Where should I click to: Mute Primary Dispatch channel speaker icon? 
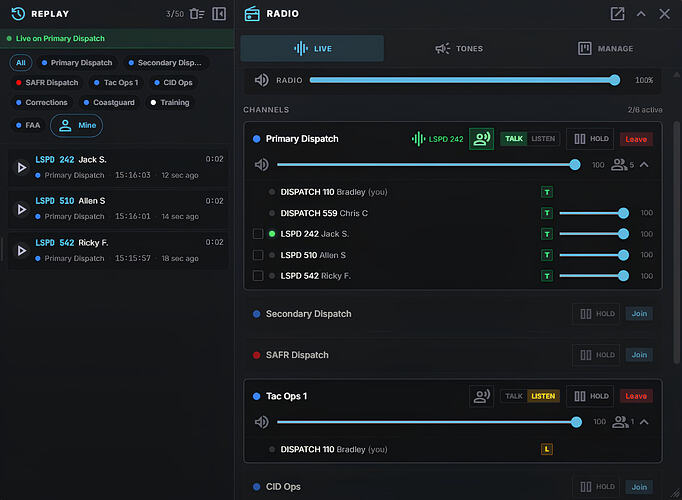point(261,165)
